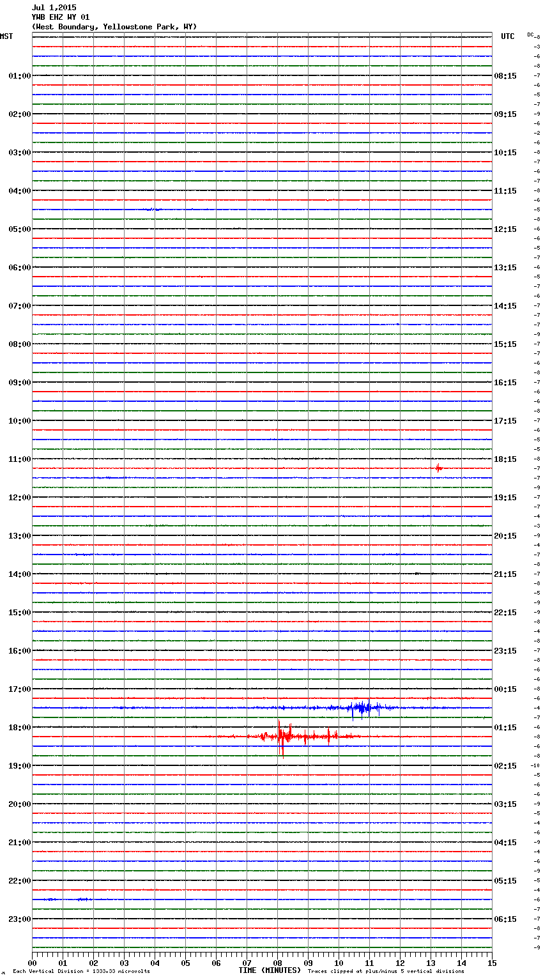The width and height of the screenshot is (543, 980).
Task: Click the 01:15 UTC time label
Action: pos(505,728)
